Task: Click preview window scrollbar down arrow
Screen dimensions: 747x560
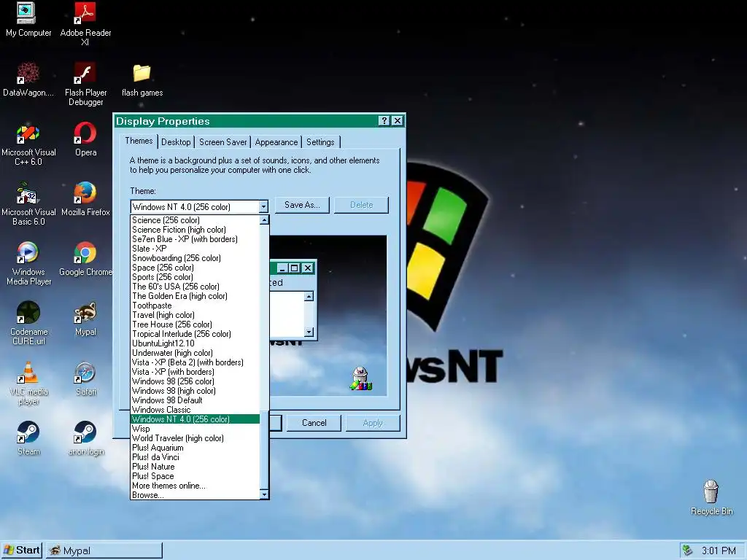Action: click(x=309, y=332)
